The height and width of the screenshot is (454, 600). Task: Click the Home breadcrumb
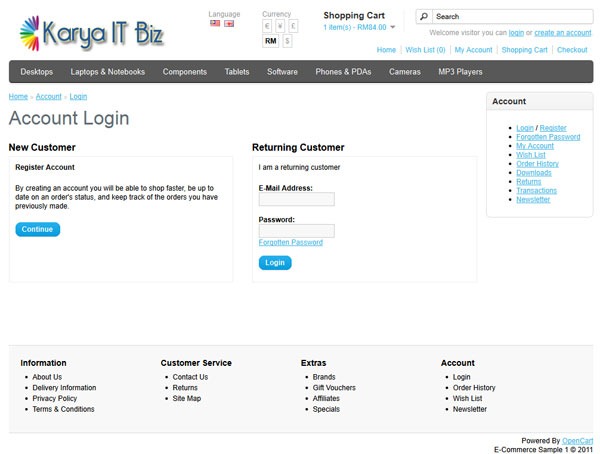(18, 96)
